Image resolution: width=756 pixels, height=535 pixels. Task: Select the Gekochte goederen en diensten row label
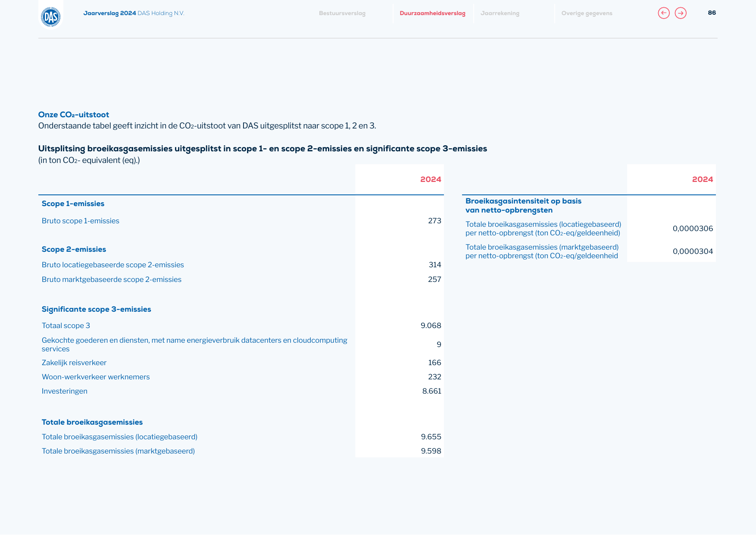pos(194,344)
